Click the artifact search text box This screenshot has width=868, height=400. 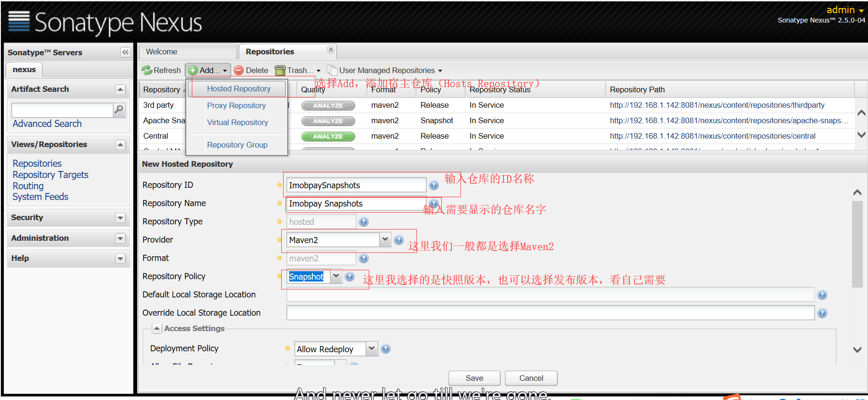(62, 110)
